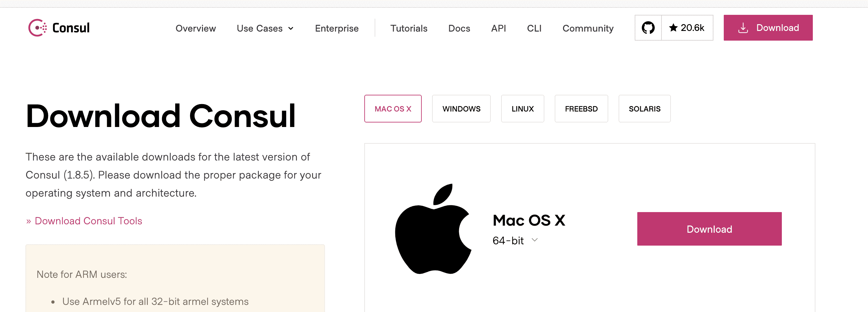Switch to the Linux tab

522,109
